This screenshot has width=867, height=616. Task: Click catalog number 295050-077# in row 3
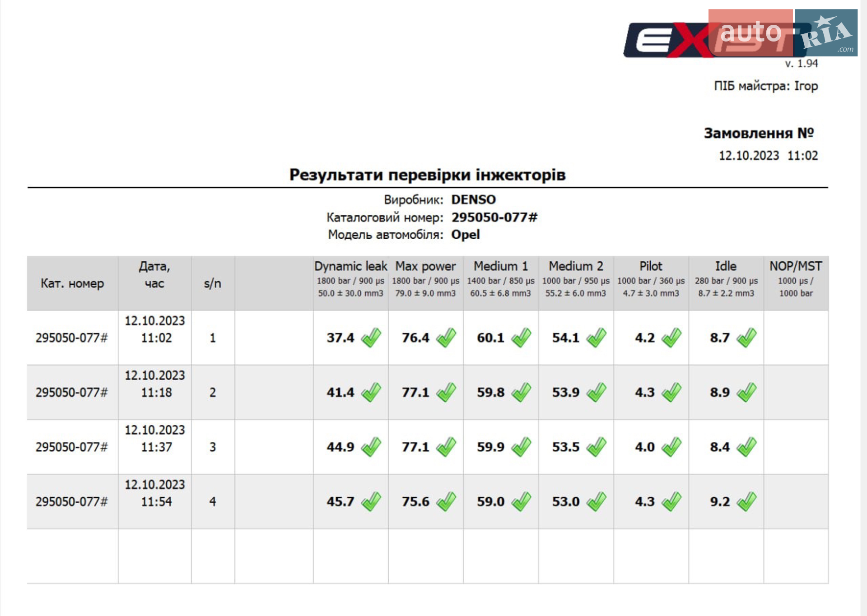point(72,447)
